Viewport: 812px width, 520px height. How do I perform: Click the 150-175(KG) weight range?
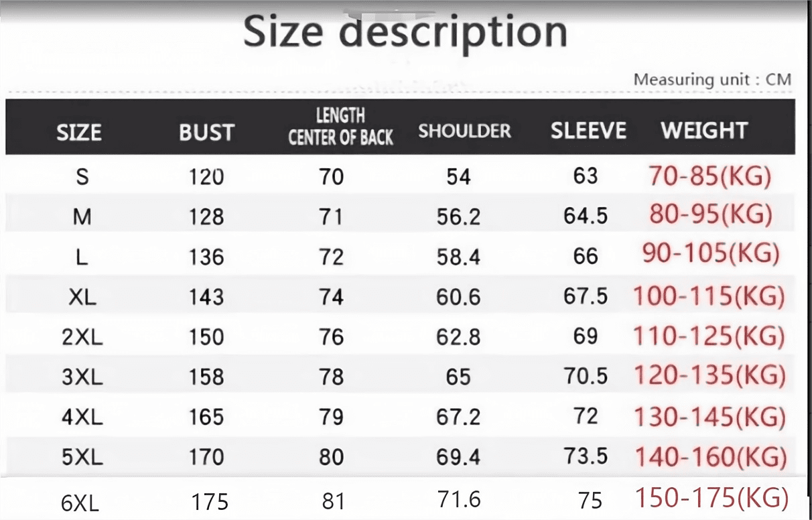(x=712, y=499)
